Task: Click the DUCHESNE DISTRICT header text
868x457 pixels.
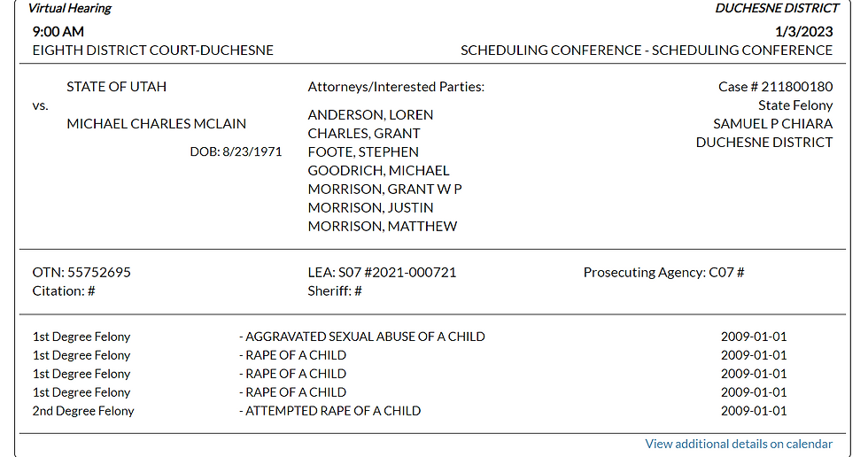Action: [777, 9]
